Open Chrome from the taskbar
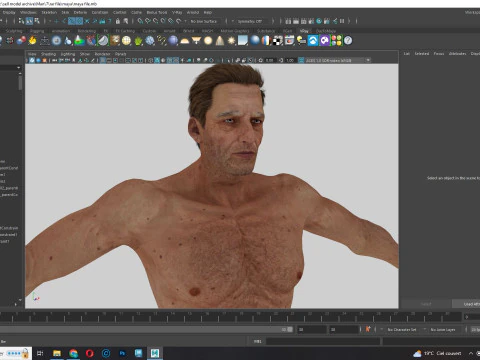 tap(73, 353)
